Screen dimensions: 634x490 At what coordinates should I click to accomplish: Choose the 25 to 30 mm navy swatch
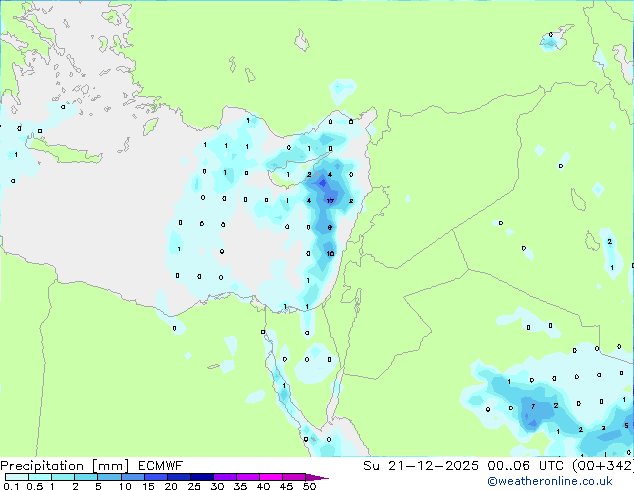coord(201,477)
